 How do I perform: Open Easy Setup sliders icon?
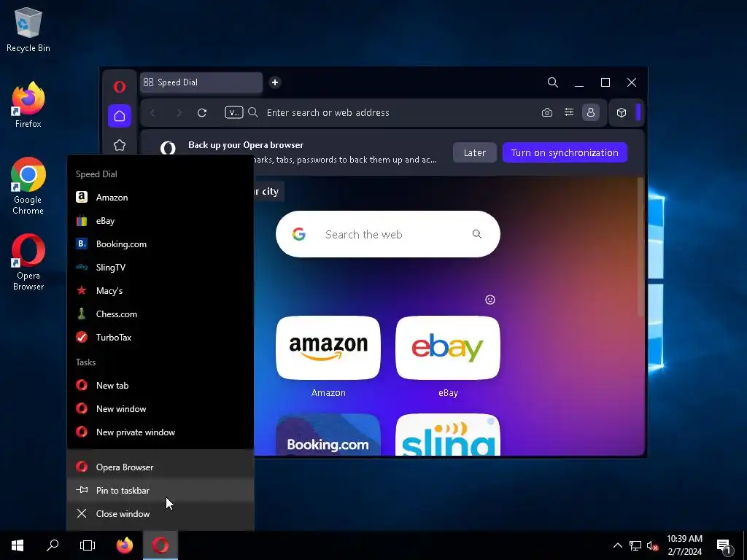[x=569, y=112]
